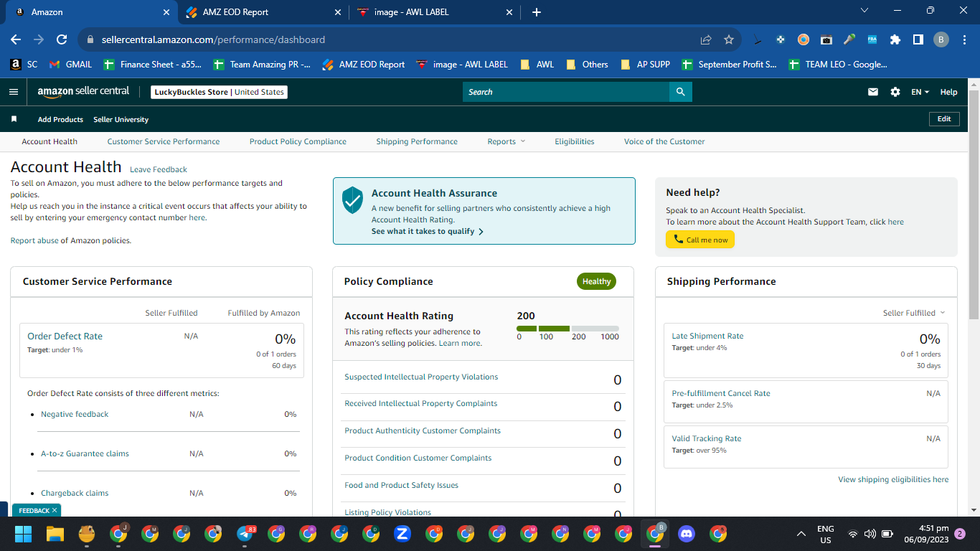This screenshot has height=551, width=980.
Task: Click See what it takes to qualify
Action: pos(428,232)
